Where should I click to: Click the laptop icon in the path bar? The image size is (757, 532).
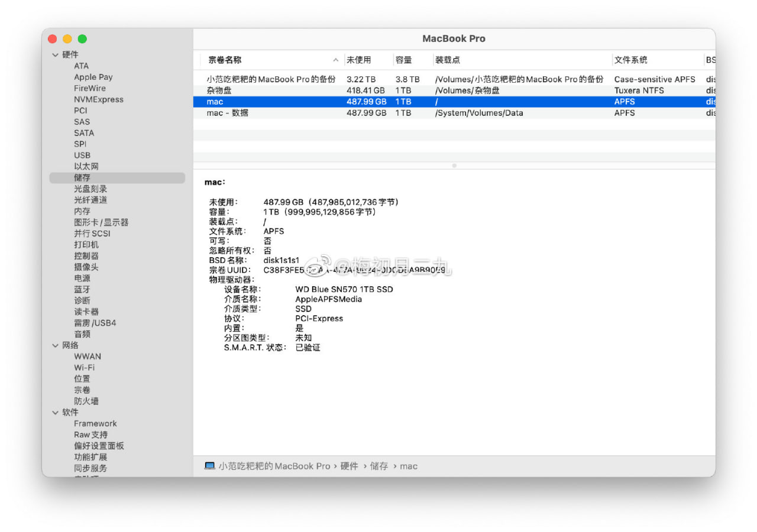click(x=209, y=466)
